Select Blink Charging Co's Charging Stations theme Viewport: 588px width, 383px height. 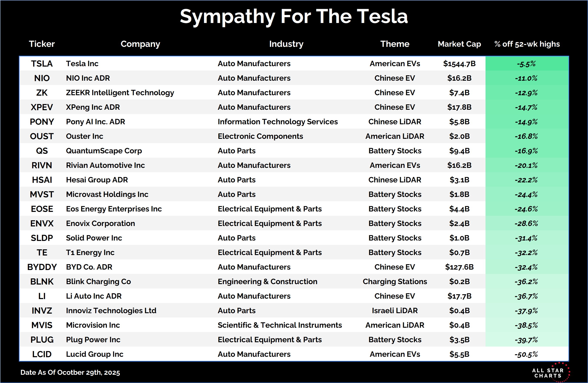click(395, 282)
